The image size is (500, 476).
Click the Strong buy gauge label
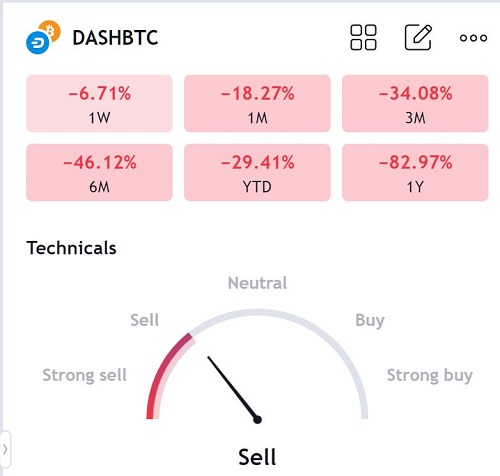click(430, 376)
